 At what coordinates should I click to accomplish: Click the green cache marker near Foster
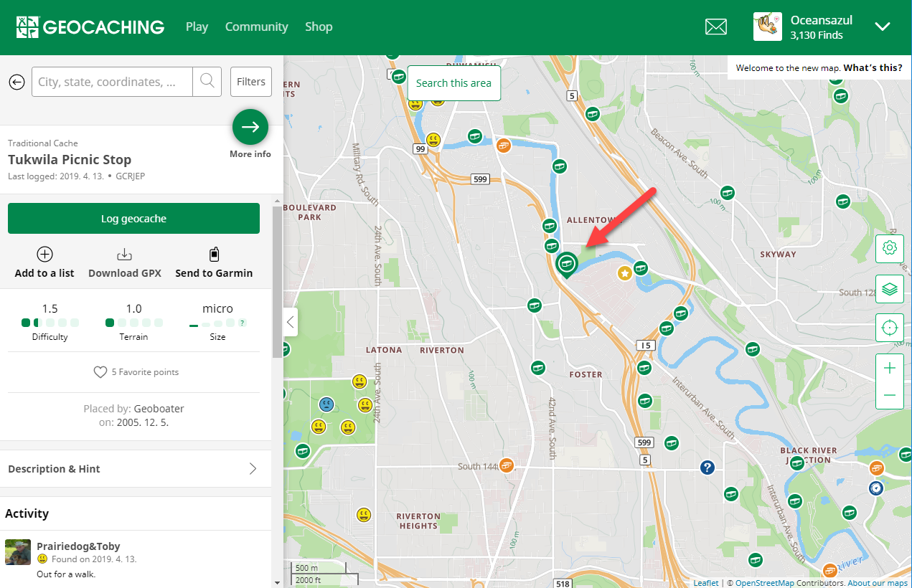point(537,368)
